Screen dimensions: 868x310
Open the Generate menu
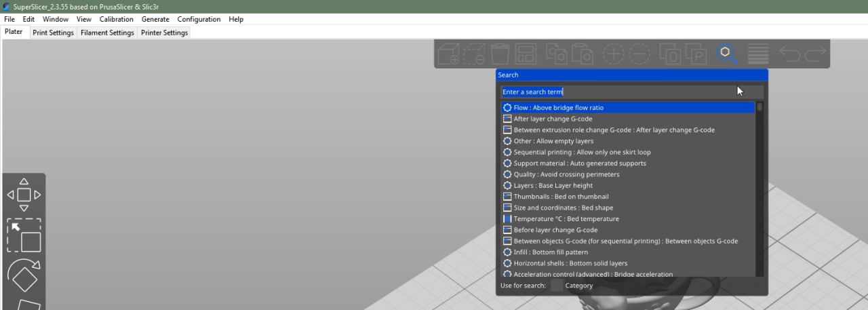[x=155, y=19]
